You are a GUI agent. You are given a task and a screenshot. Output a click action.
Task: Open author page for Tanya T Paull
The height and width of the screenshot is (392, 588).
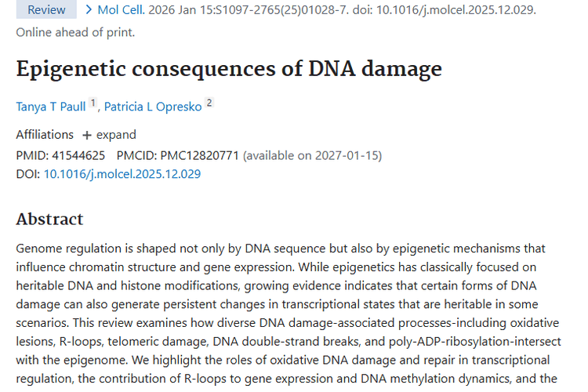pos(51,106)
